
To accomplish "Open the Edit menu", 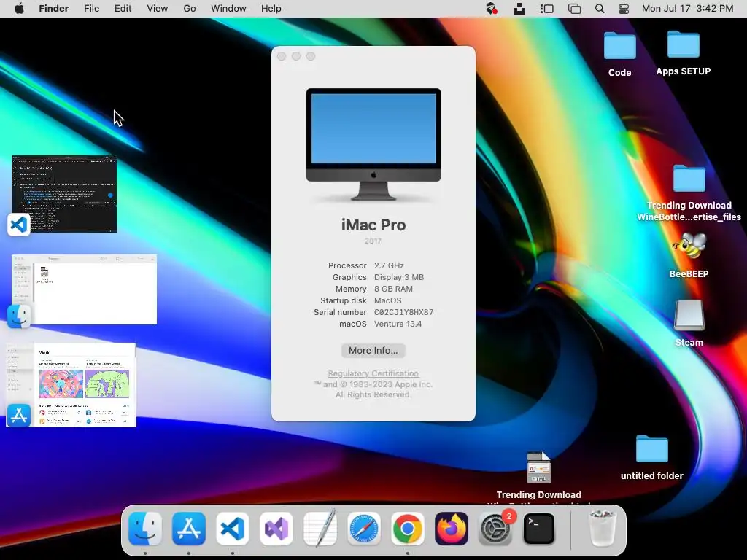I will 123,9.
